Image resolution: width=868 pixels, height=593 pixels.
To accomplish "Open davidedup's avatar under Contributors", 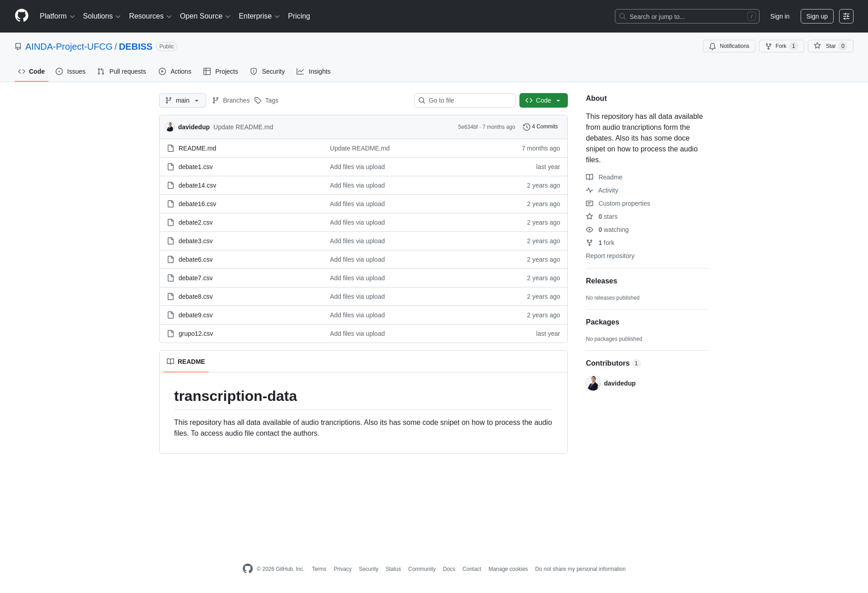I will (593, 383).
